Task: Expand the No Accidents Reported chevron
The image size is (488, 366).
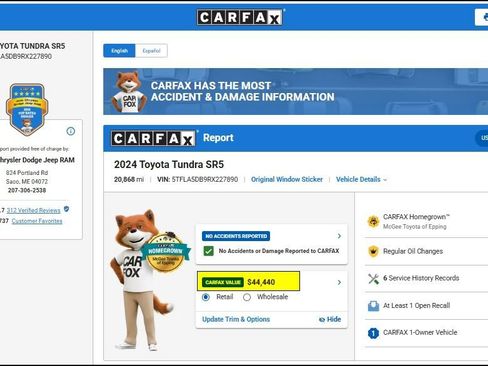Action: [339, 236]
